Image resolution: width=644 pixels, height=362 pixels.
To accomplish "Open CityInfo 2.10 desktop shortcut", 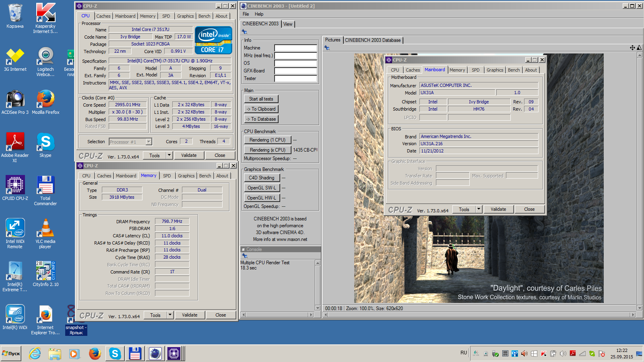I will 45,274.
